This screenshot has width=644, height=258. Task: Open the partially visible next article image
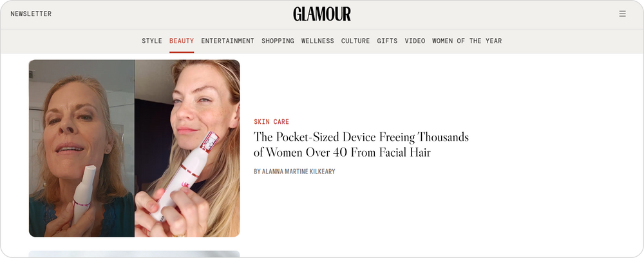tap(135, 254)
